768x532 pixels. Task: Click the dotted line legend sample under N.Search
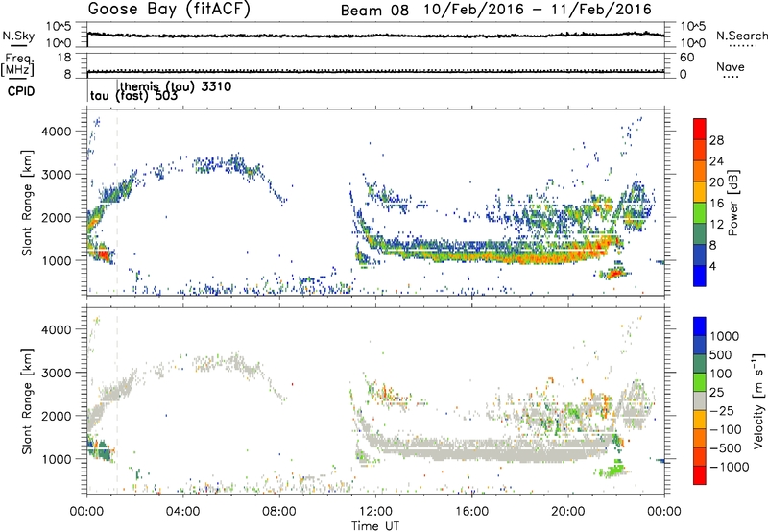tap(742, 45)
